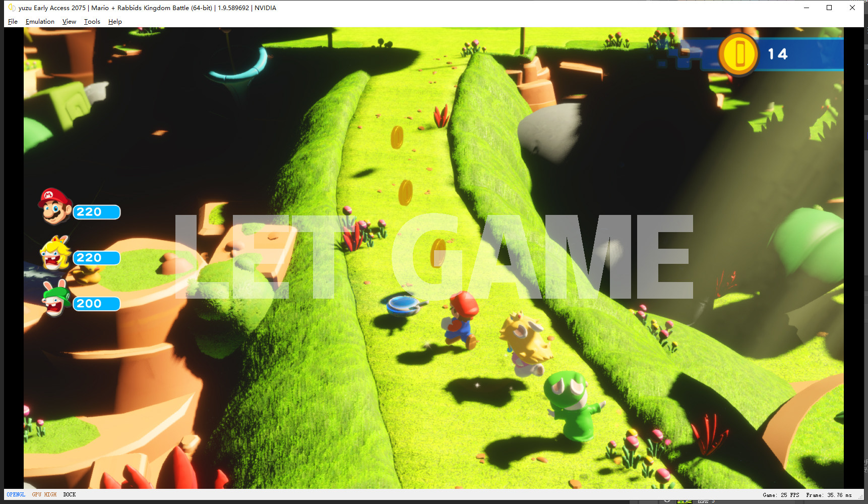Open the Emulation menu

[x=40, y=22]
